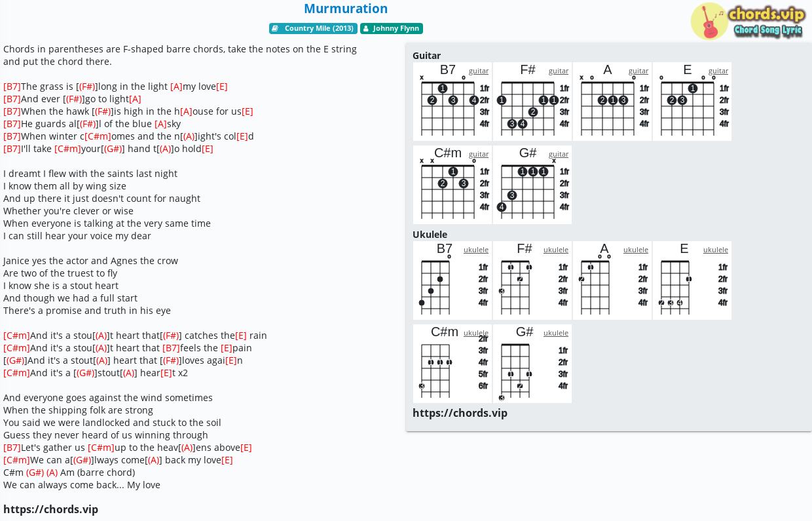The image size is (812, 521).
Task: Click [C#m] before 'And it's a stout heart that catches'
Action: 16,336
